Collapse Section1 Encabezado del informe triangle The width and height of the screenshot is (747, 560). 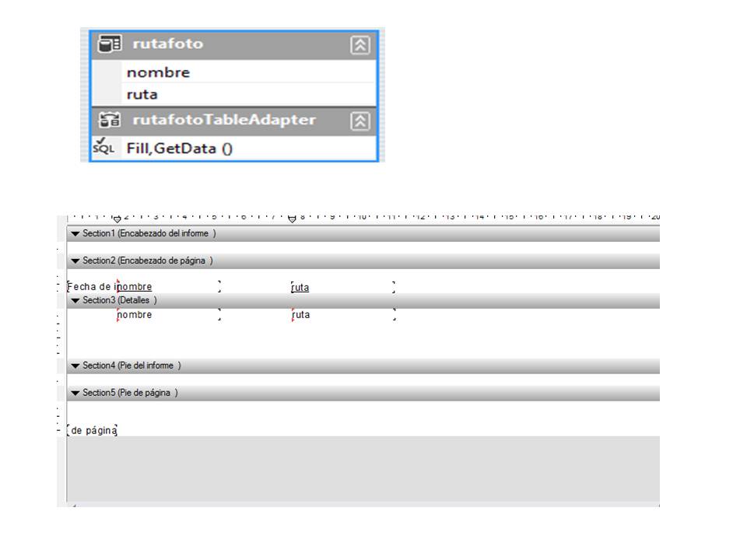tap(75, 234)
